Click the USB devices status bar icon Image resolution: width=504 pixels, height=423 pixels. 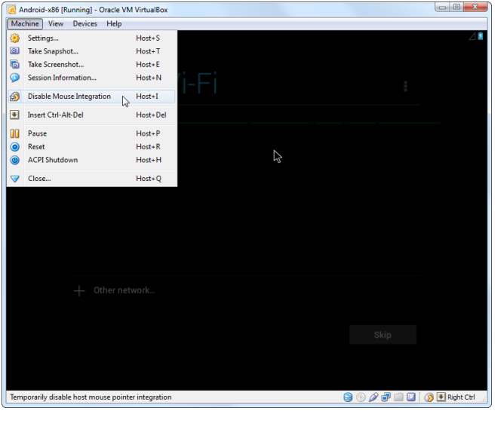[373, 397]
